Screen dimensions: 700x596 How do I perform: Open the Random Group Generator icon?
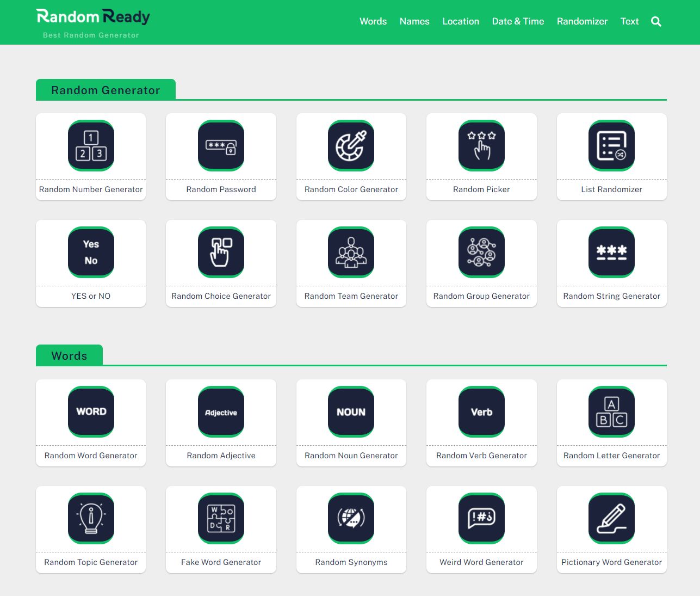(481, 252)
